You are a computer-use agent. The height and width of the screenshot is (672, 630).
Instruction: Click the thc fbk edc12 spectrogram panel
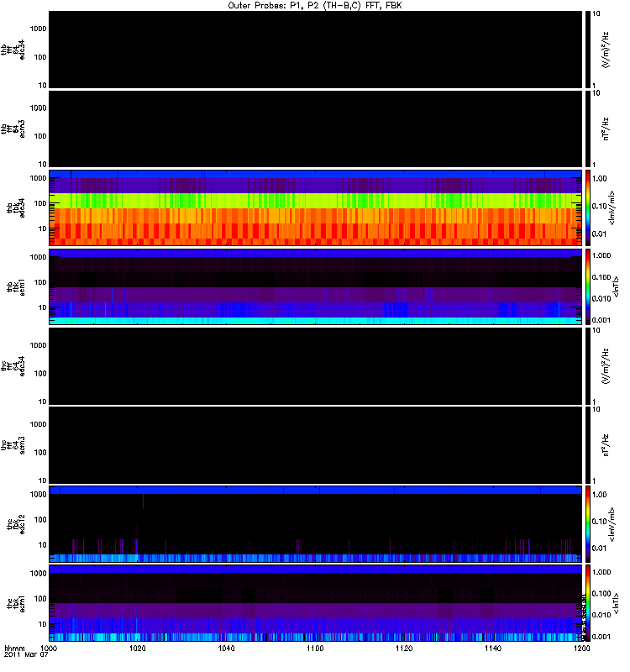(315, 524)
